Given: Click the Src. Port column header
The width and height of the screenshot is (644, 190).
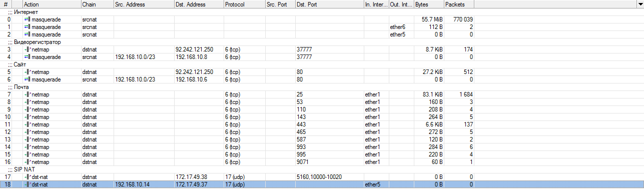Looking at the screenshot, I should point(280,4).
